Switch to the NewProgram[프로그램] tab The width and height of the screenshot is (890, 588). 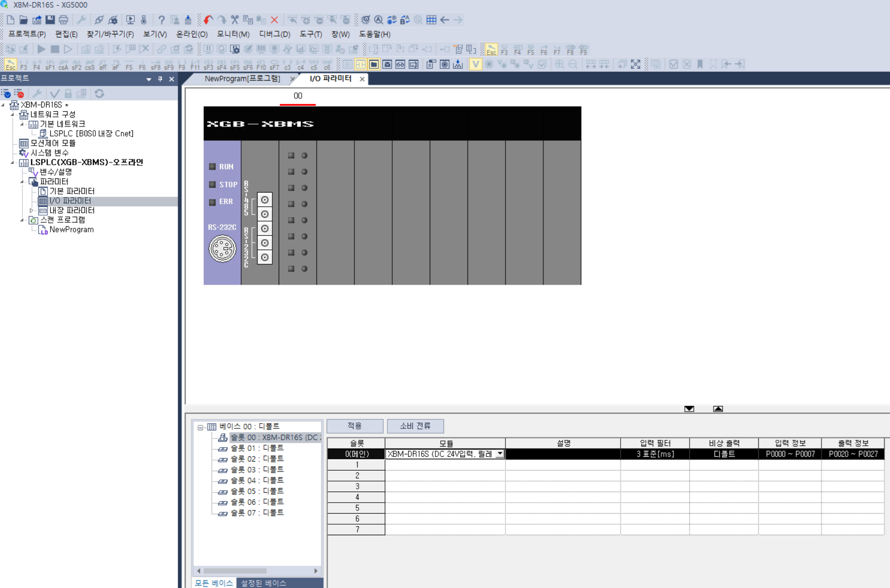(242, 79)
